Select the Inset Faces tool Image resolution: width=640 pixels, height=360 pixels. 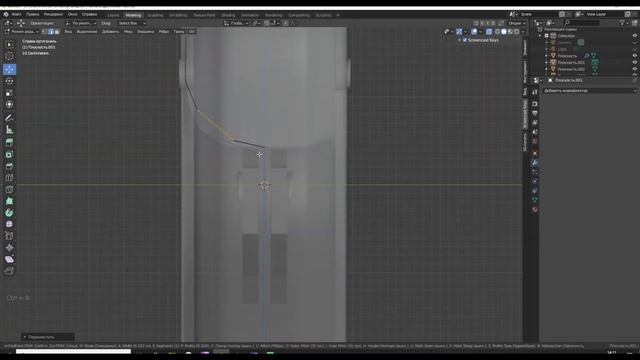tap(9, 154)
